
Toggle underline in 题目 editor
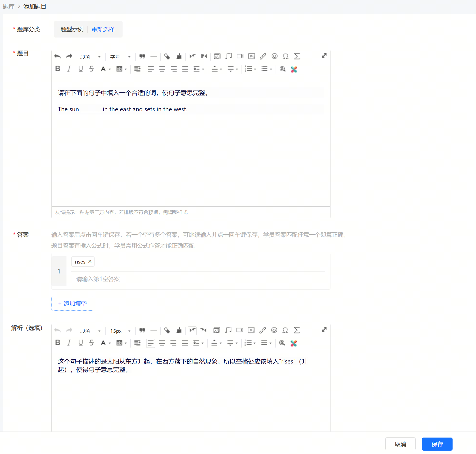pyautogui.click(x=81, y=69)
